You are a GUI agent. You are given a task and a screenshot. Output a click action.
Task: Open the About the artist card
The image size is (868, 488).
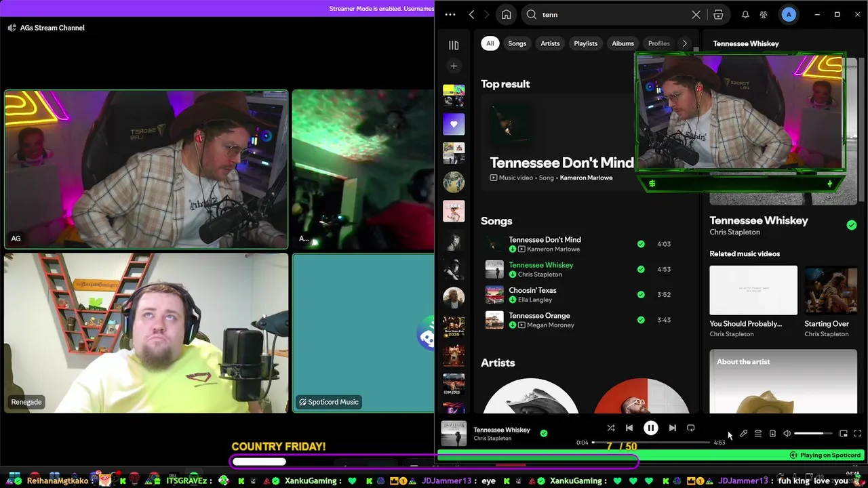[783, 381]
